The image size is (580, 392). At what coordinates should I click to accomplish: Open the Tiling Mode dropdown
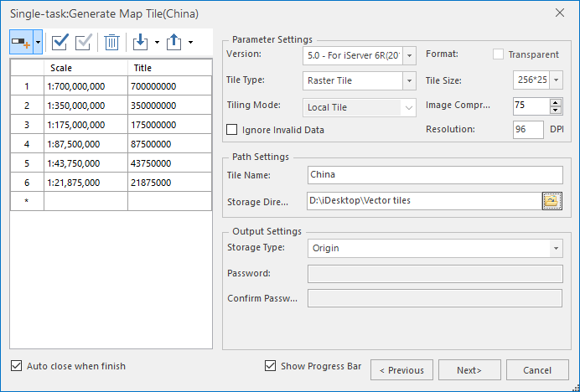pos(408,107)
